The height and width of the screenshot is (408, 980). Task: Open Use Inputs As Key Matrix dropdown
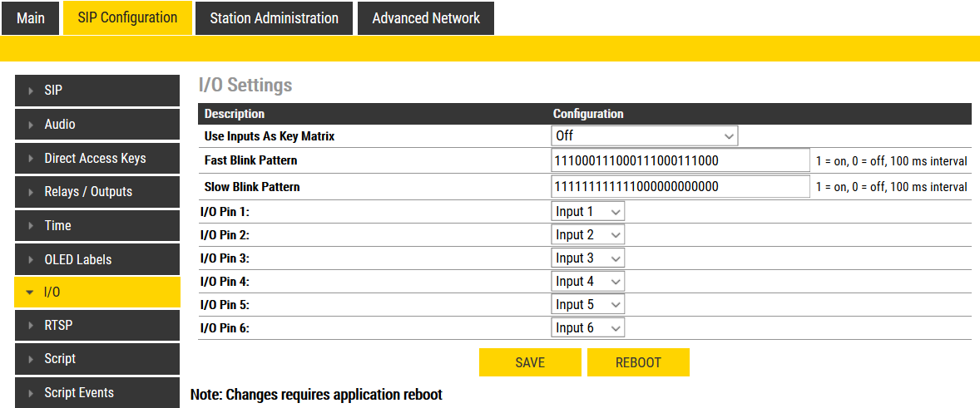point(644,135)
